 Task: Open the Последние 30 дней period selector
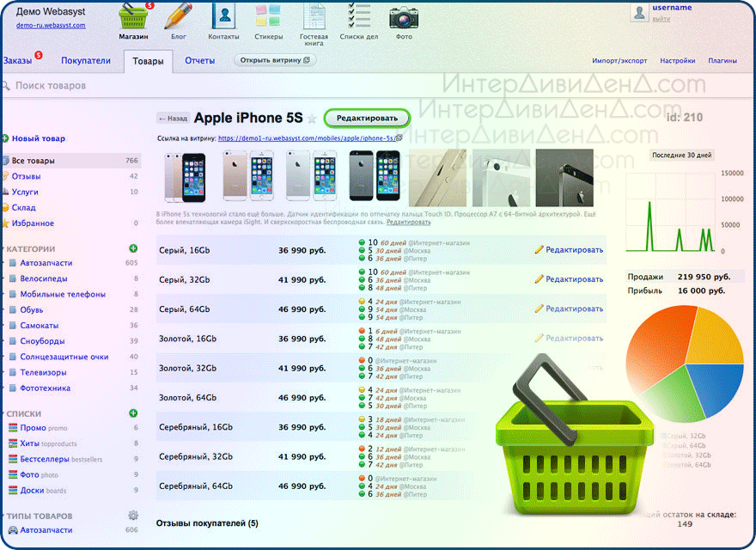(682, 156)
